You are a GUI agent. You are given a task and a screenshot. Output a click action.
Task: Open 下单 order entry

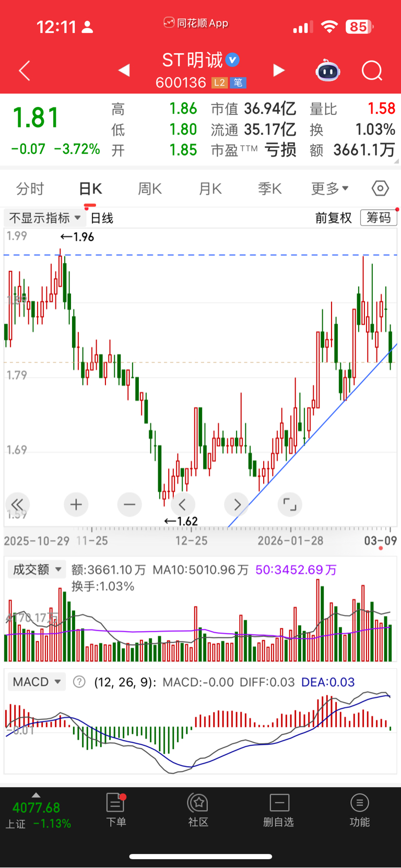[116, 811]
